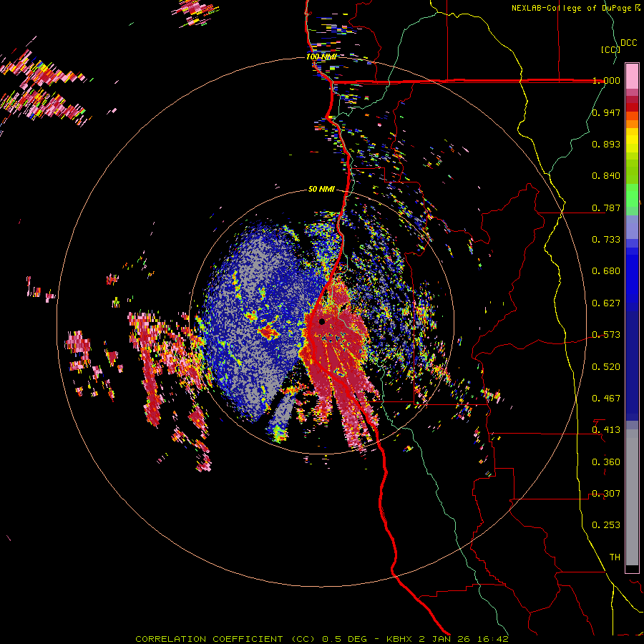644x644 pixels.
Task: Click the DCC product label
Action: click(628, 43)
